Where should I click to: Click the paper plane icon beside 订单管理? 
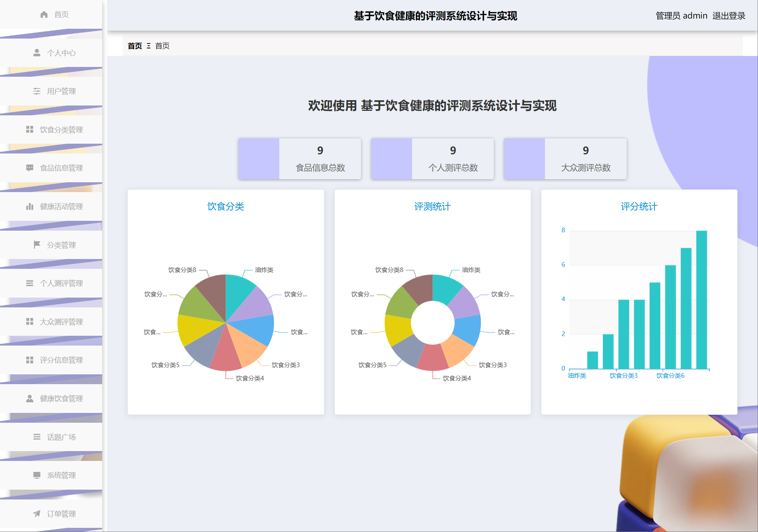point(37,513)
